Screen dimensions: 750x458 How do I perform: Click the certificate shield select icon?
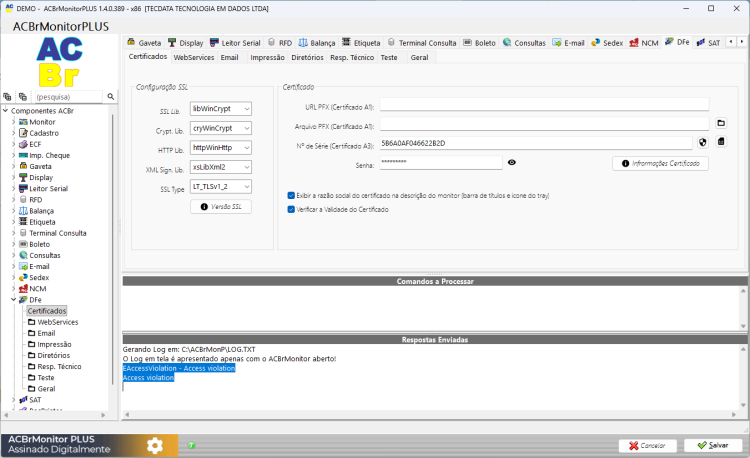(703, 142)
